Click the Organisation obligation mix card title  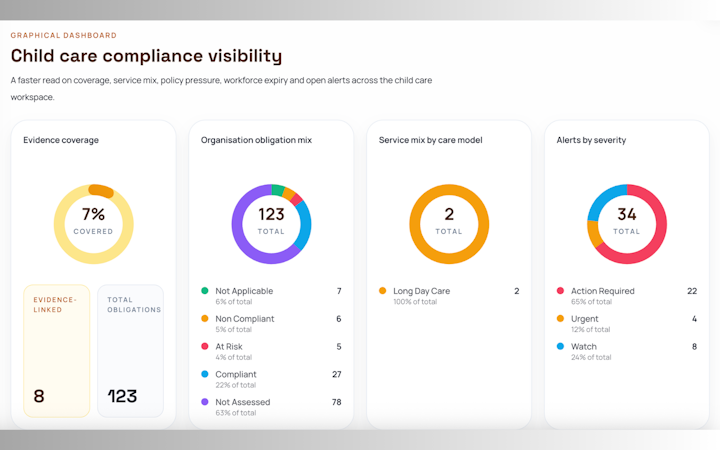tap(256, 140)
